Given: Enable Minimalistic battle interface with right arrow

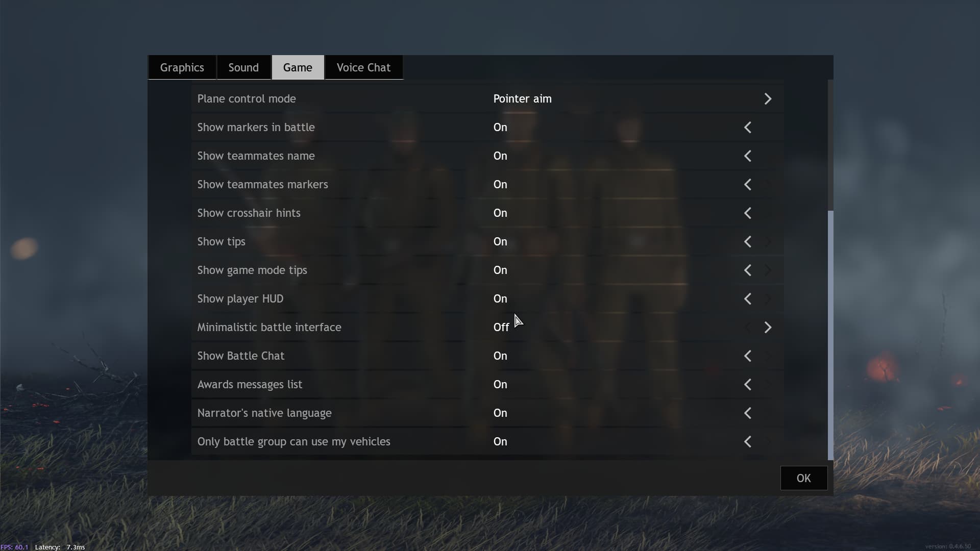Looking at the screenshot, I should tap(768, 328).
